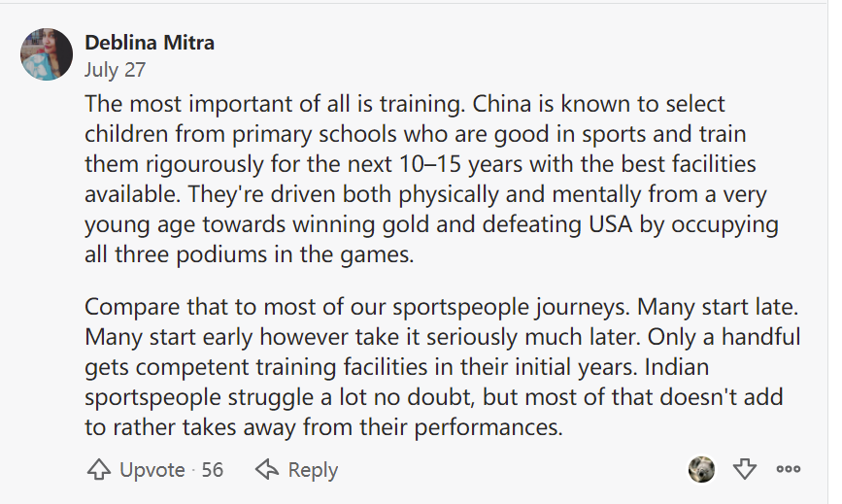Image resolution: width=842 pixels, height=504 pixels.
Task: Open Deblina Mitra's profile picture
Action: coord(47,54)
